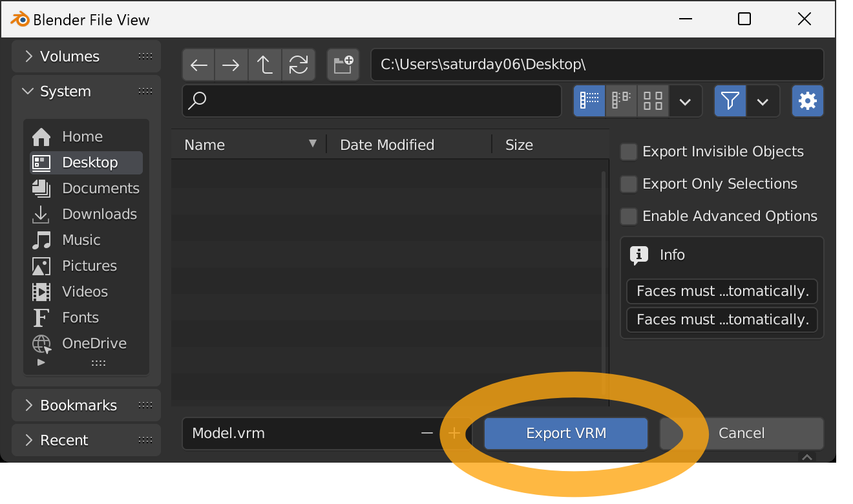Expand the System list with the small triangle
Viewport: 853px width, 504px height.
[41, 362]
